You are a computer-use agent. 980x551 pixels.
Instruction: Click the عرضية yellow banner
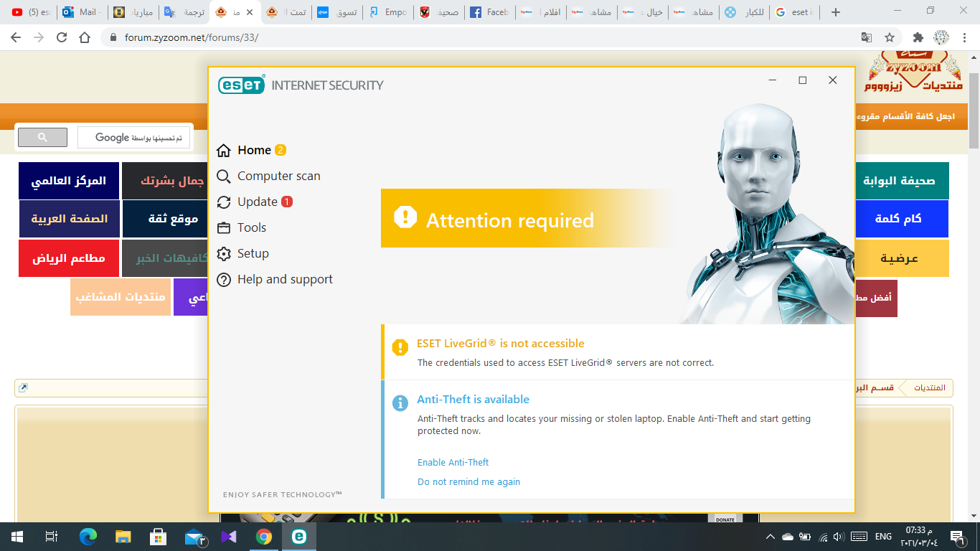click(902, 258)
